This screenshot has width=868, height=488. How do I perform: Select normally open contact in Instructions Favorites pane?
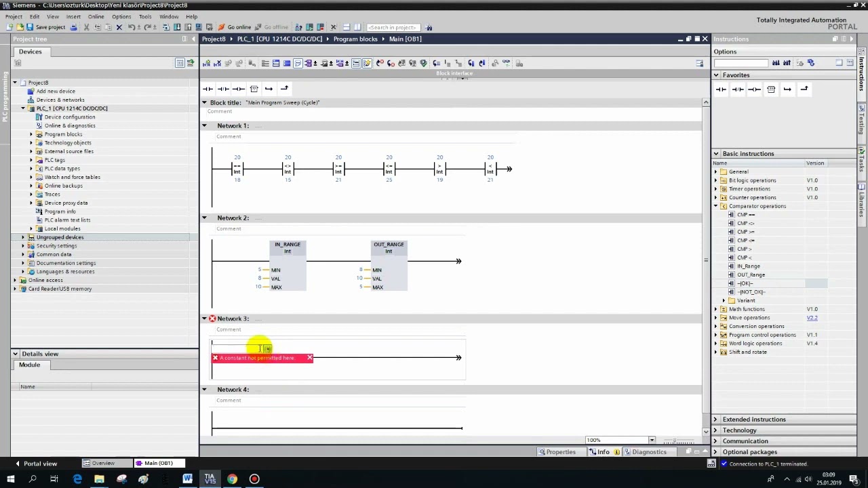721,89
